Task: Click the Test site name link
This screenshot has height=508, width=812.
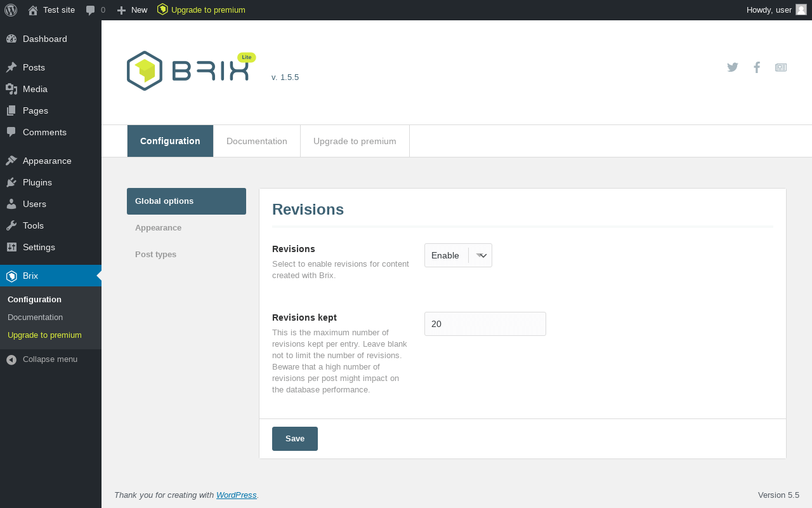Action: point(59,10)
